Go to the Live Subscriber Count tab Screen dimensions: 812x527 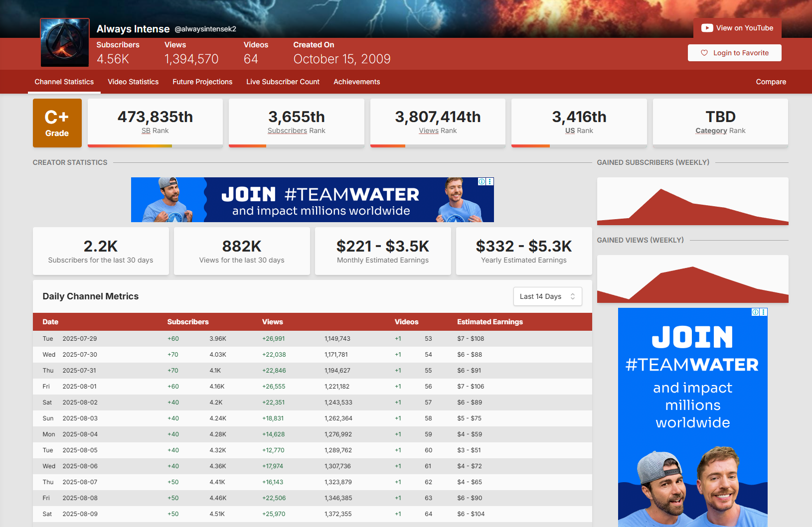(x=283, y=82)
